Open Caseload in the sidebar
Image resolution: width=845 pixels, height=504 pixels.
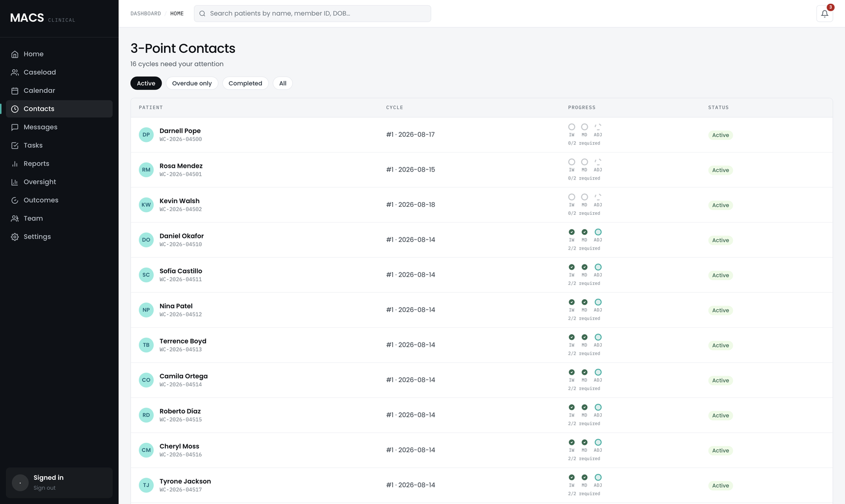tap(59, 72)
